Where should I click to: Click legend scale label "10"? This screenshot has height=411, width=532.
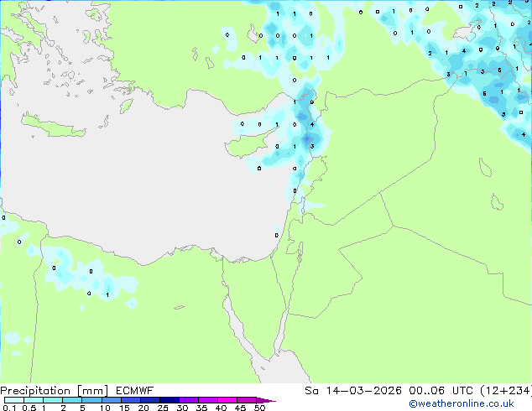[105, 408]
